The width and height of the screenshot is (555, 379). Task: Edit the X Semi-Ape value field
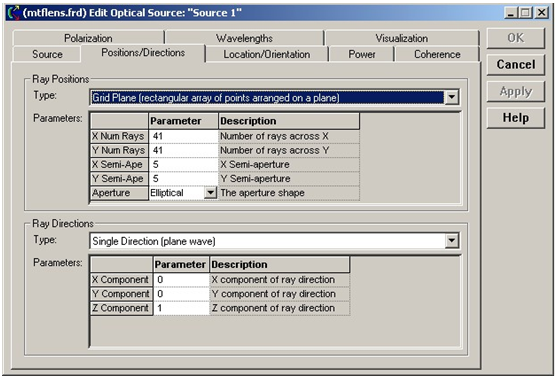point(183,165)
